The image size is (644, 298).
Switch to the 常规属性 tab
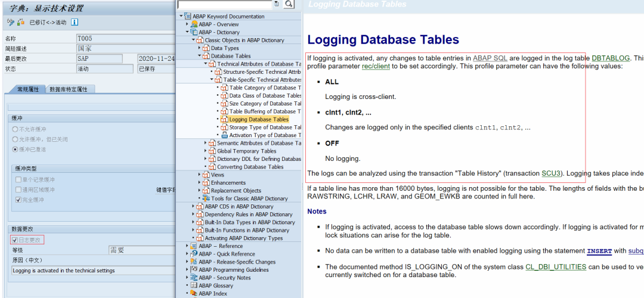[x=28, y=89]
